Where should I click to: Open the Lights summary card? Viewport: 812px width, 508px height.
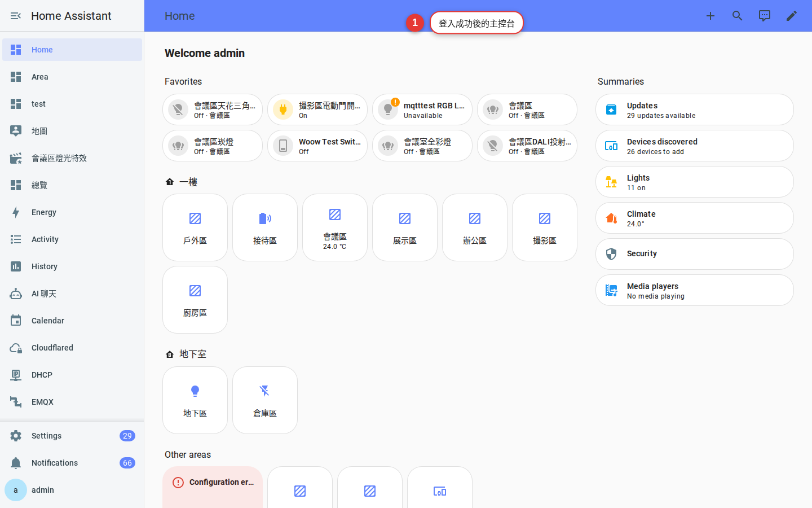[x=695, y=182]
